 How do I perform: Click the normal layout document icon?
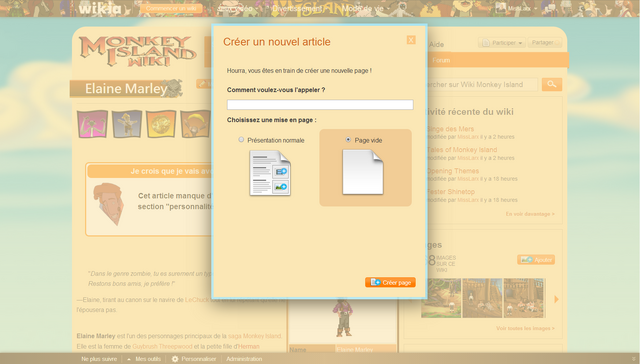(x=270, y=173)
